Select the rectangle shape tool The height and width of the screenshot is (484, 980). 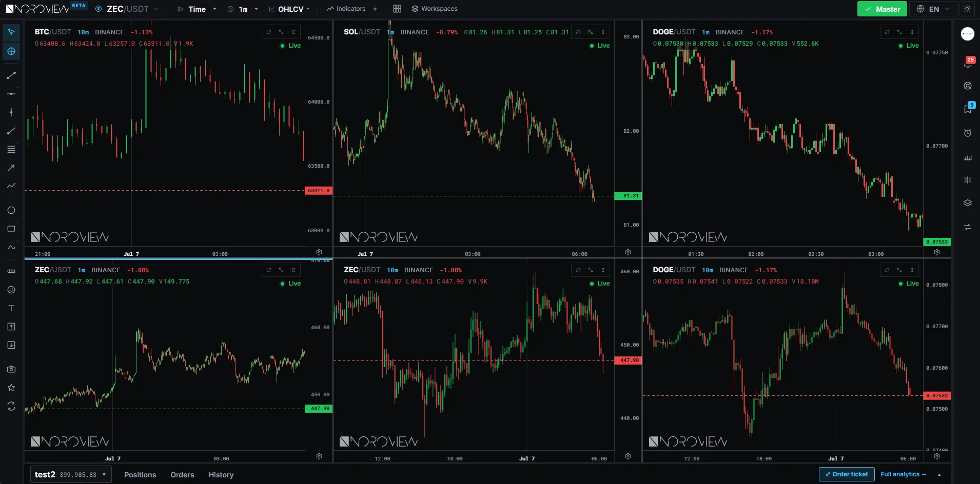(11, 229)
